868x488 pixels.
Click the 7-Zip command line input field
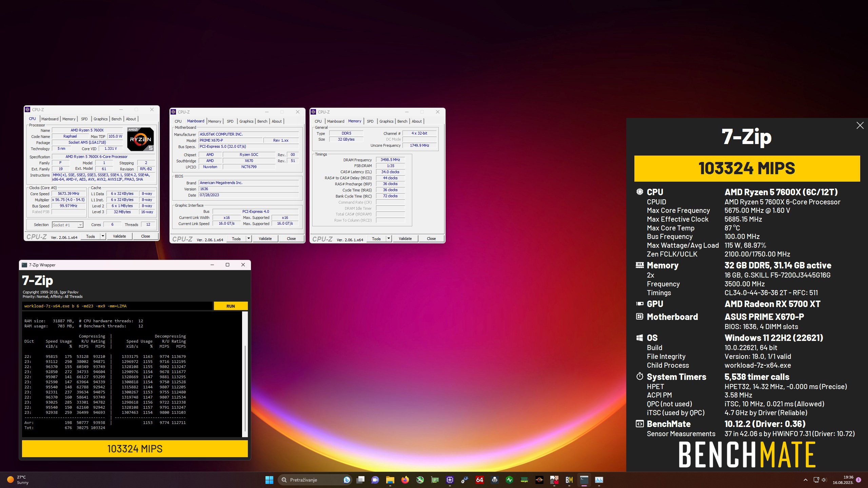click(117, 306)
